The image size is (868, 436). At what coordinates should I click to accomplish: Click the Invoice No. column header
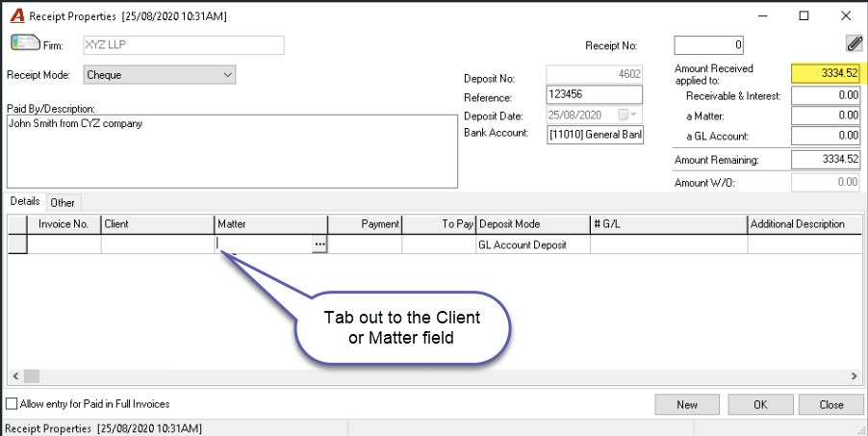coord(64,224)
